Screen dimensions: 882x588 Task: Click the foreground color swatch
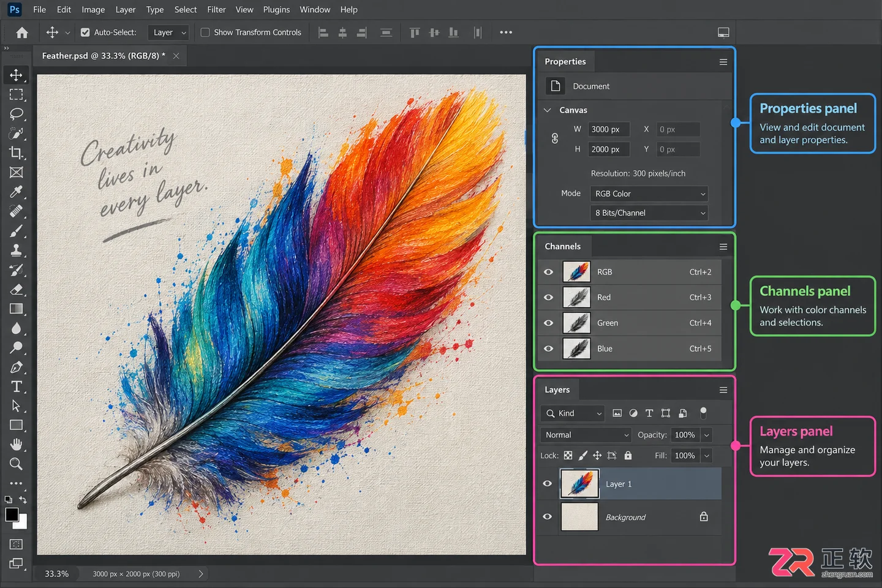(12, 514)
